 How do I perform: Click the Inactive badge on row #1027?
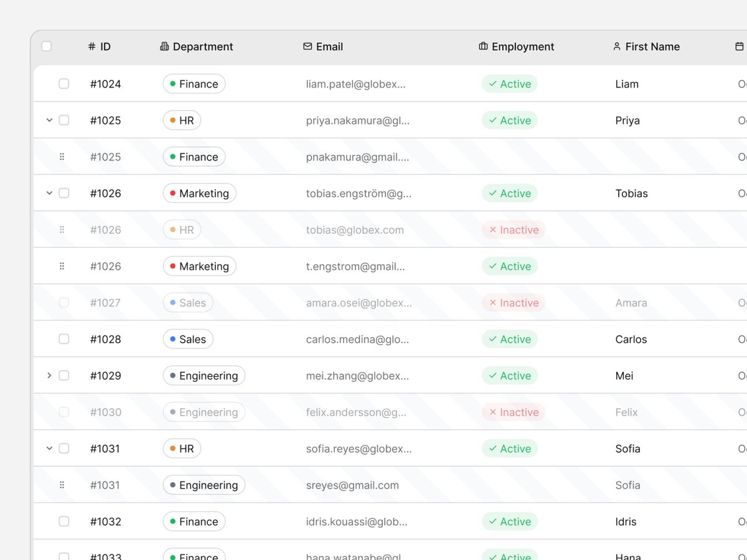point(513,302)
